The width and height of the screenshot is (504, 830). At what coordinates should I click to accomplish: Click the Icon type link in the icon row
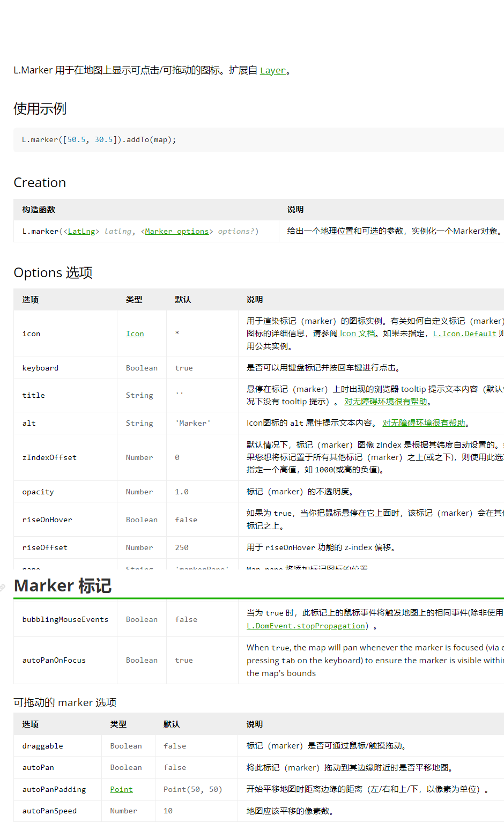(135, 334)
